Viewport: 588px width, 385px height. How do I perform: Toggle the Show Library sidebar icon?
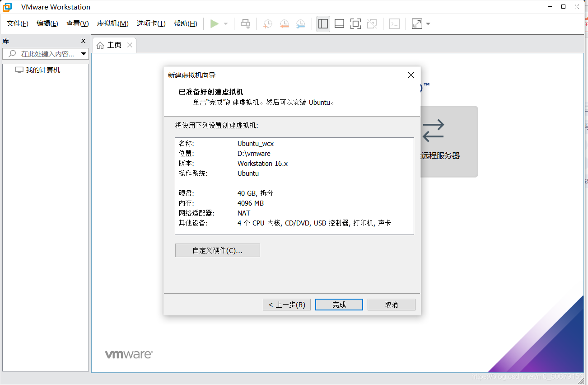323,24
